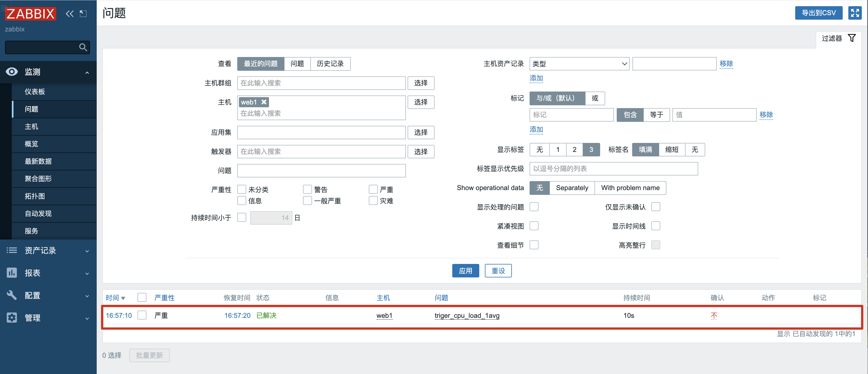This screenshot has height=374, width=868.
Task: Click the Zabbix logo
Action: pos(31,13)
